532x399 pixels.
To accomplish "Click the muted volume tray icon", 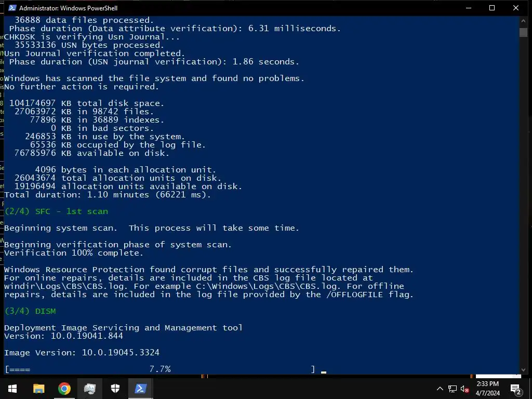I will click(x=465, y=389).
